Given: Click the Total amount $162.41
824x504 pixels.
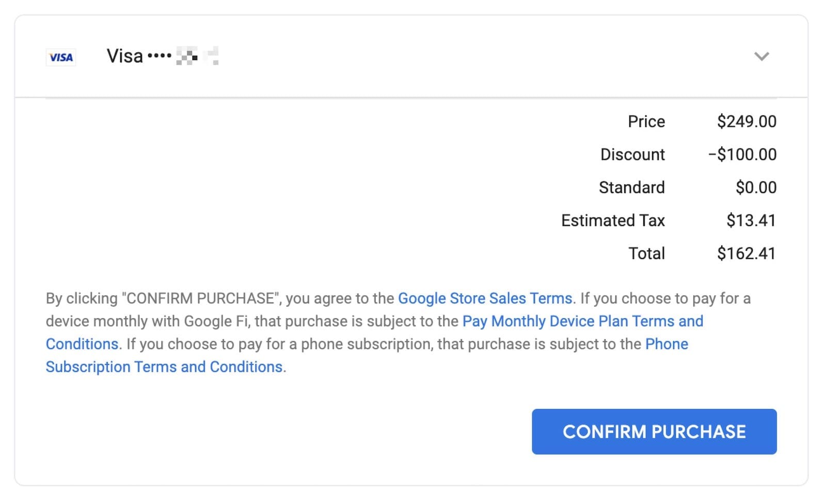Looking at the screenshot, I should [x=746, y=253].
